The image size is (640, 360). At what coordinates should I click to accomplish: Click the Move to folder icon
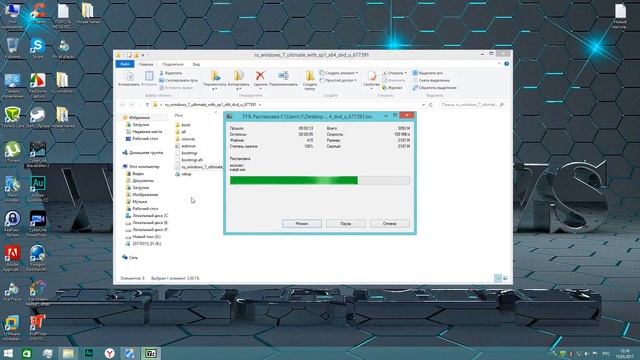click(215, 76)
